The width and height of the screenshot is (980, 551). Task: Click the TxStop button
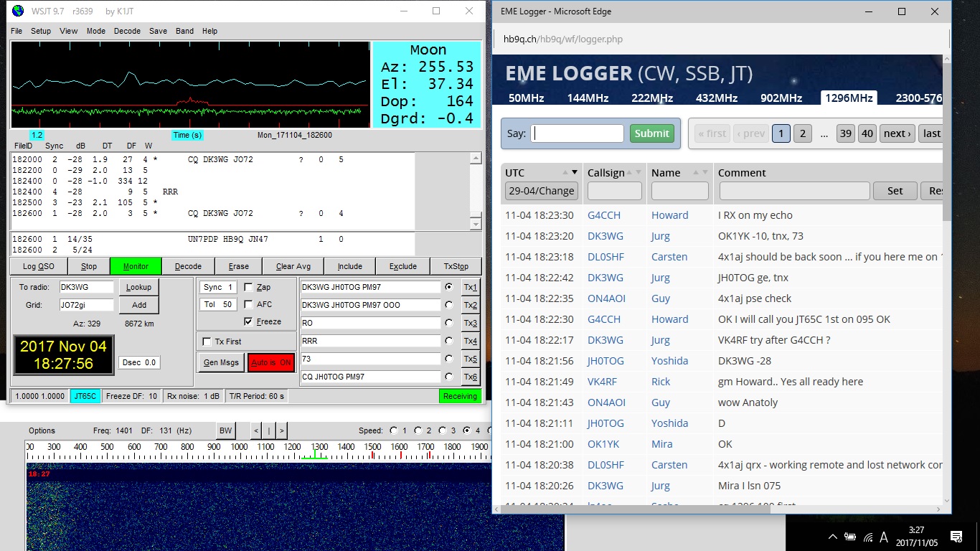[x=456, y=266]
